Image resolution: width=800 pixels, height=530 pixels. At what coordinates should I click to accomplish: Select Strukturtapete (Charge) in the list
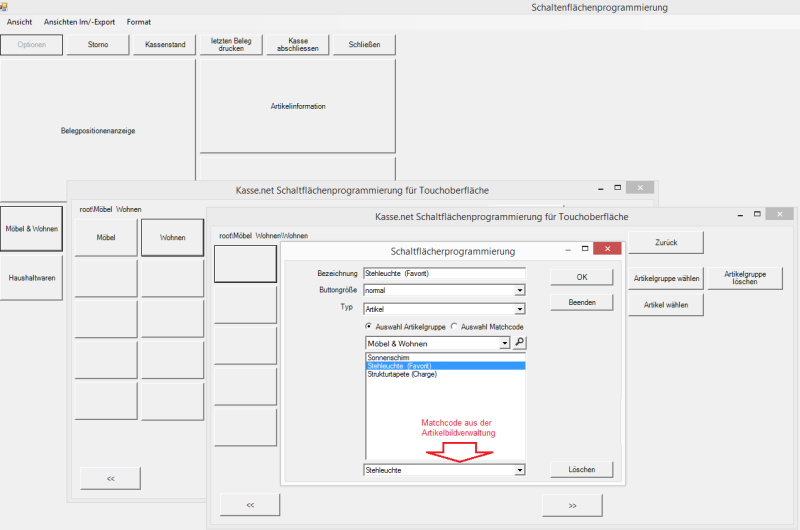click(402, 375)
